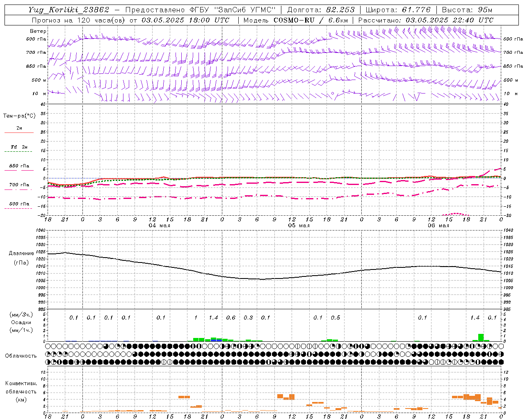This screenshot has width=525, height=420.
Task: Click the "Облачность" cloud cover label
Action: (x=21, y=356)
